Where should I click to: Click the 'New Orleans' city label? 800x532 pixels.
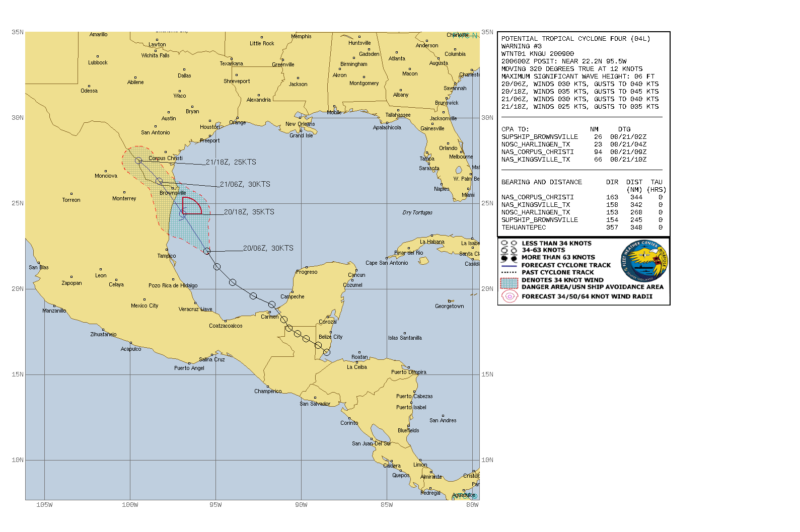[300, 124]
